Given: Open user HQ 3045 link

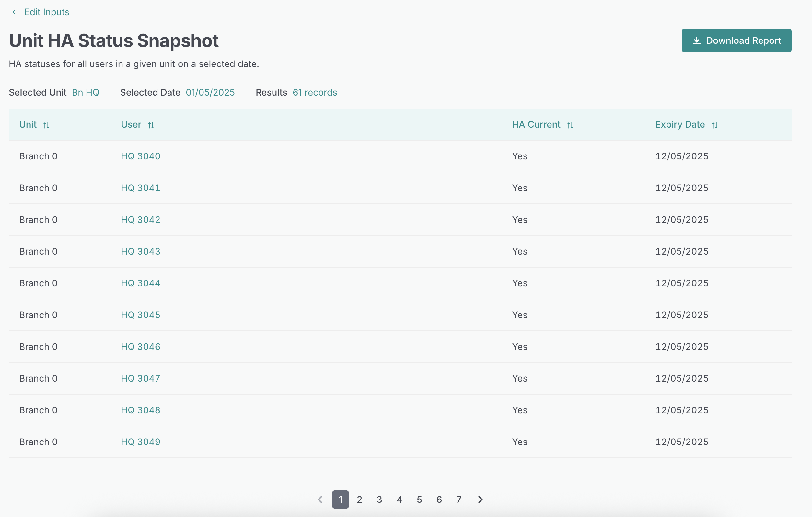Looking at the screenshot, I should [140, 315].
